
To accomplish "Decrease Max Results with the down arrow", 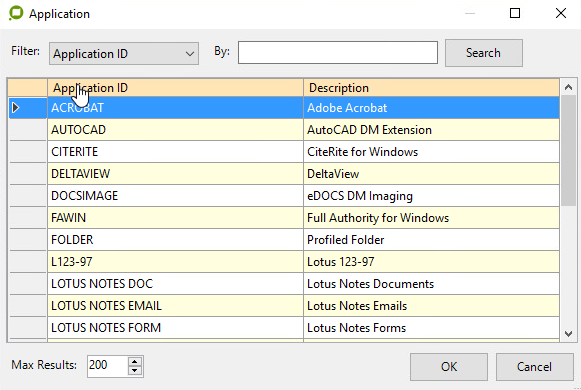I will 135,371.
